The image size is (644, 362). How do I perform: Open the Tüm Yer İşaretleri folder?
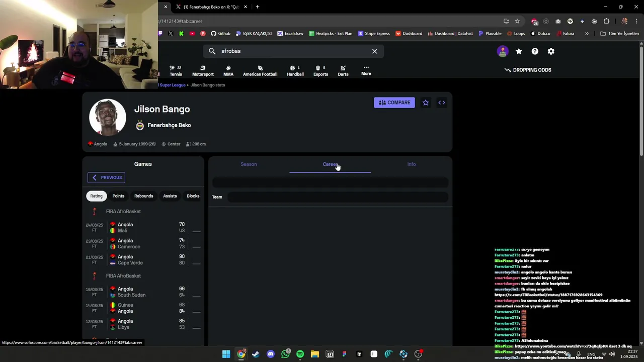pyautogui.click(x=620, y=34)
